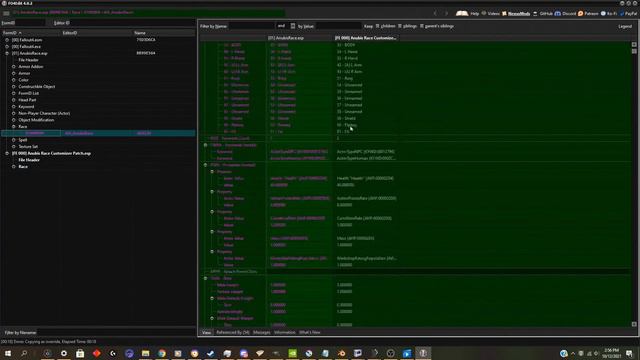Focus the Editor ID search field
This screenshot has width=640, height=360.
[132, 23]
